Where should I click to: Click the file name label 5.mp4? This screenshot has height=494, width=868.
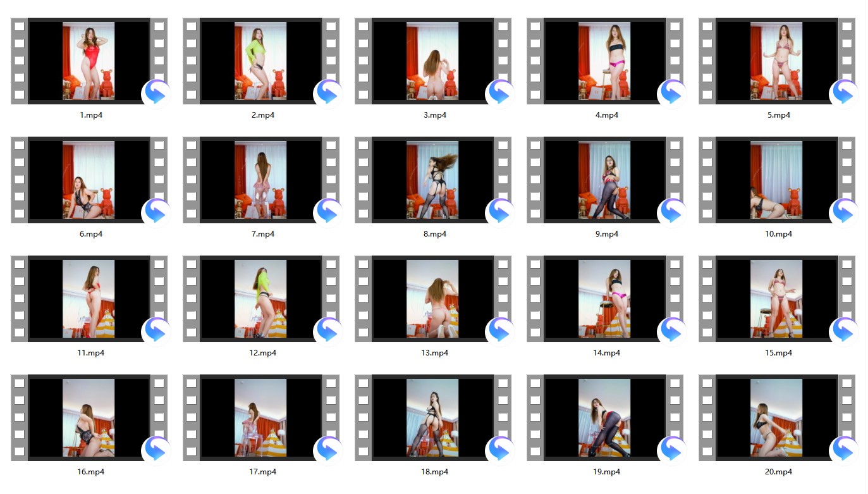click(779, 115)
